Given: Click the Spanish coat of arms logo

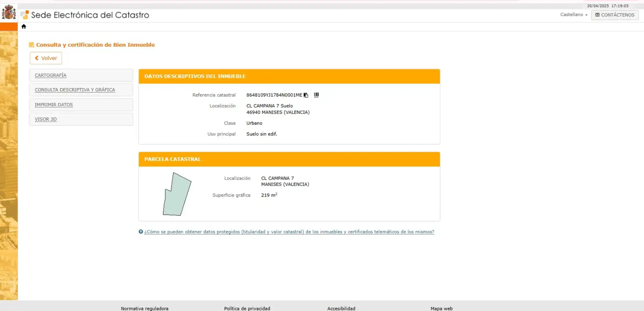Looking at the screenshot, I should [9, 12].
